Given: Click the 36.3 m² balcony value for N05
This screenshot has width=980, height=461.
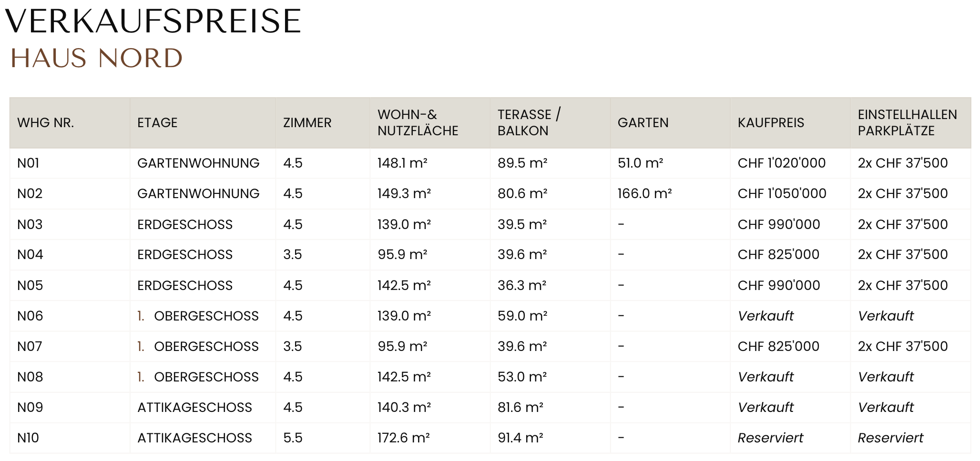Looking at the screenshot, I should (522, 285).
